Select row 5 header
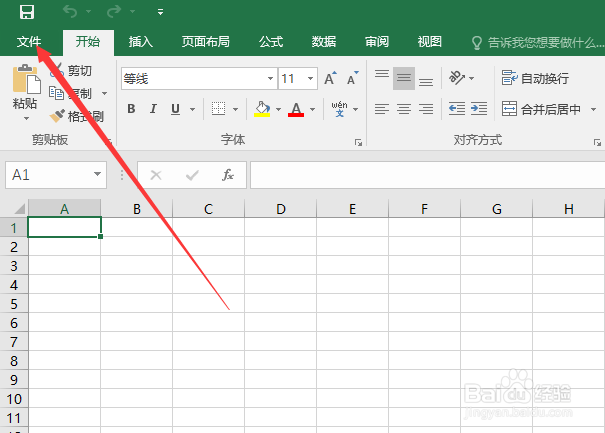 (14, 304)
